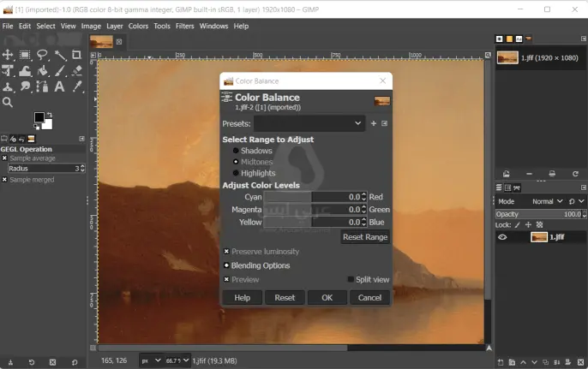The height and width of the screenshot is (369, 588).
Task: Toggle the Preview checkbox
Action: point(226,279)
